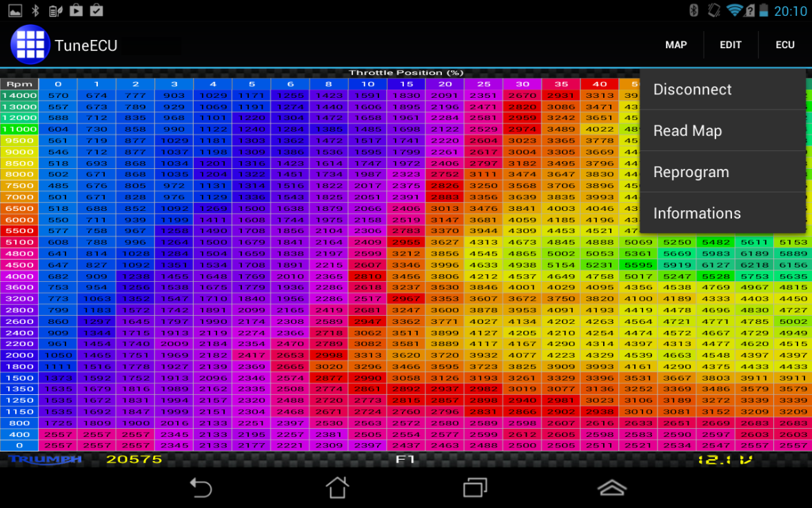Tap the 12.1 V voltage readout
This screenshot has width=812, height=508.
point(725,459)
